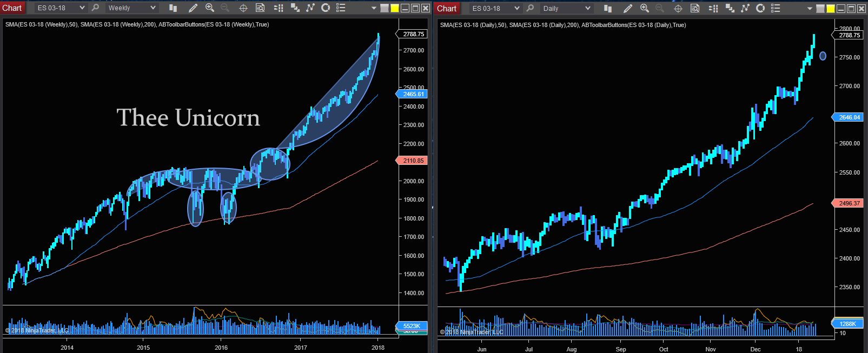Screen dimensions: 868x353
Task: Expand the Weekly interval dropdown
Action: 131,8
